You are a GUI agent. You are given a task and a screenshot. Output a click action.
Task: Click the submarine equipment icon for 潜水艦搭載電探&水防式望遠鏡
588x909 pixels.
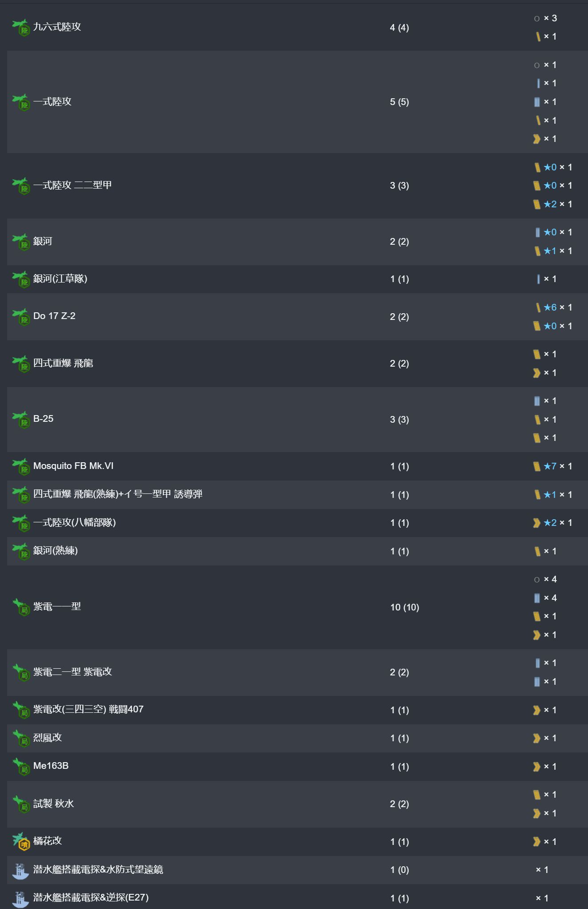tap(20, 870)
